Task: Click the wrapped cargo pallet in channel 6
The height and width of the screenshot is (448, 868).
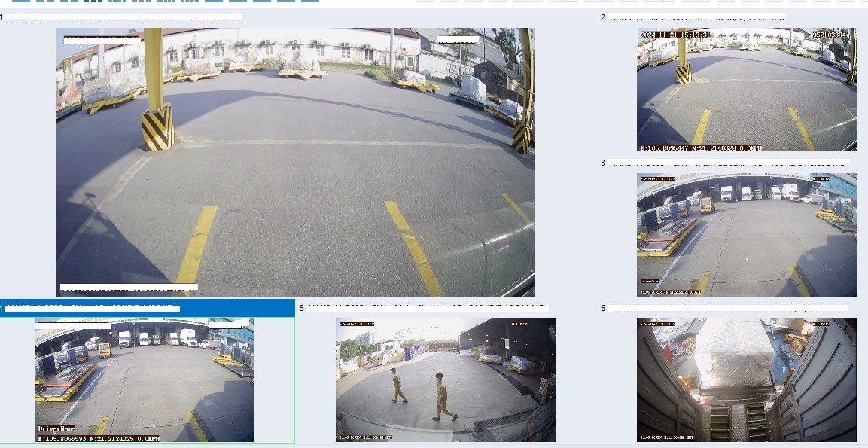Action: click(734, 354)
